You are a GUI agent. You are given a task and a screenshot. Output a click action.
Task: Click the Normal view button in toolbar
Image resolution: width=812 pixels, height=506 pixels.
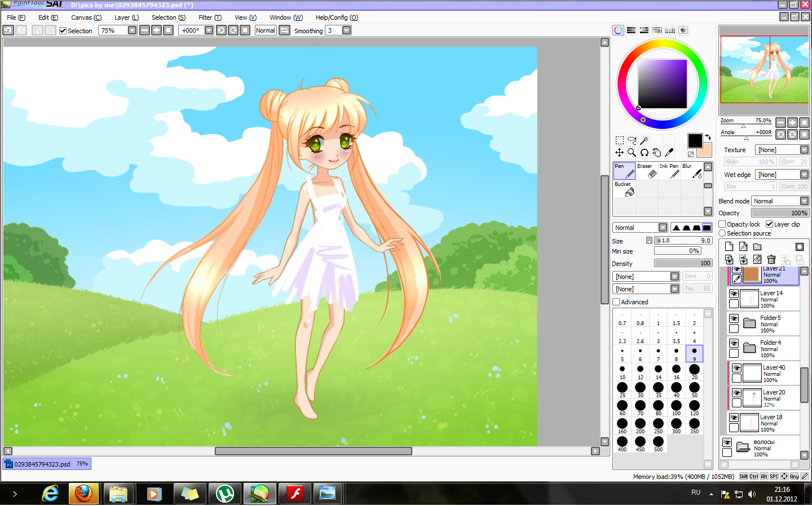[265, 30]
